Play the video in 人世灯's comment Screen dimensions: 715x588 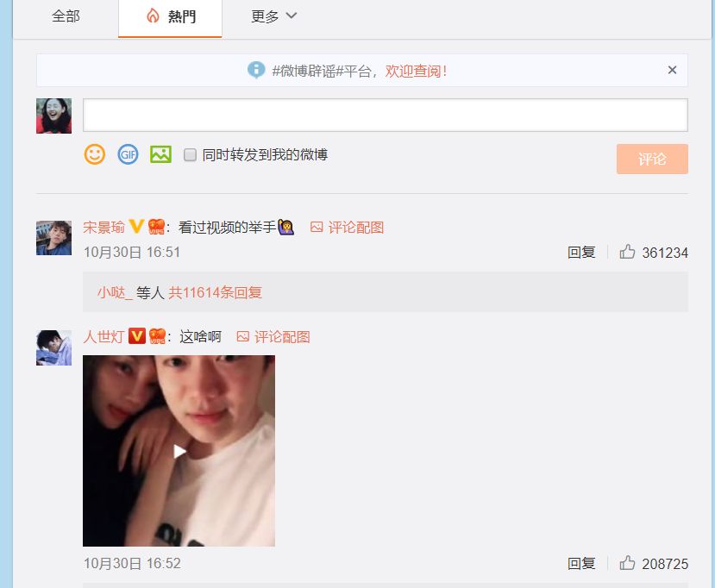click(x=179, y=451)
